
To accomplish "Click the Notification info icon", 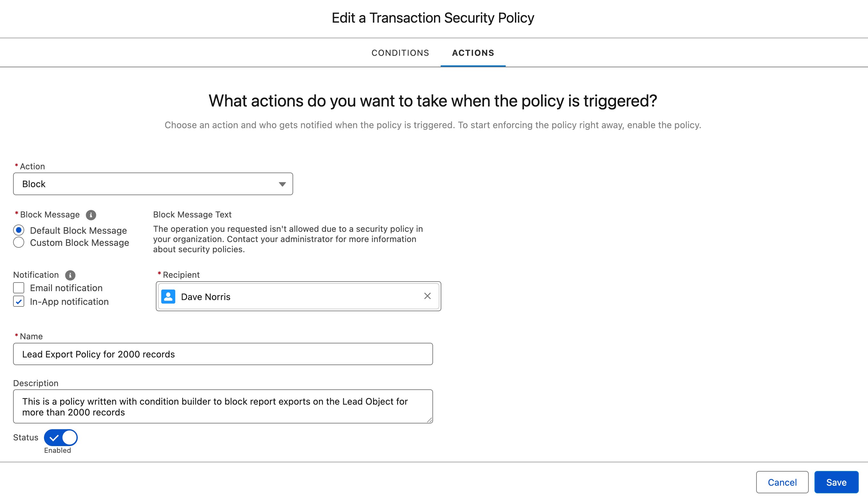I will [70, 275].
